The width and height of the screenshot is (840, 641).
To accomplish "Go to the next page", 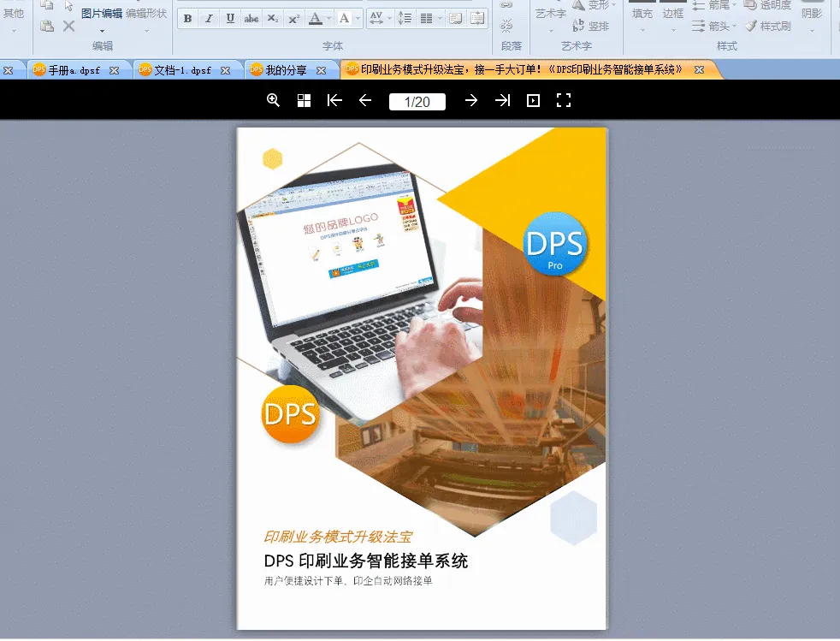I will pos(470,100).
